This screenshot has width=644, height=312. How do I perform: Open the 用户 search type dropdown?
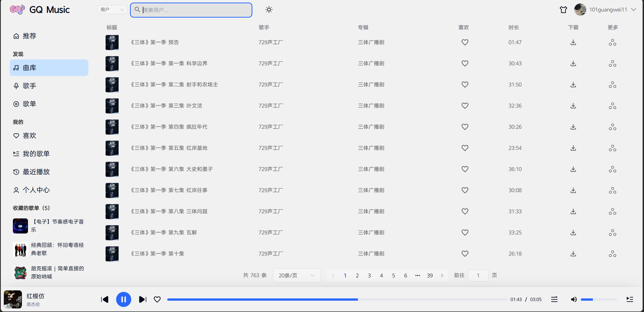point(112,10)
